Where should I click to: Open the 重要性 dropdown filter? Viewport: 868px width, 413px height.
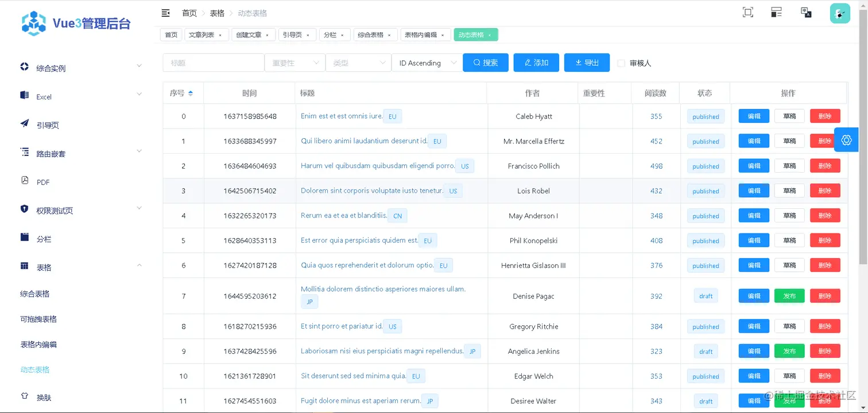pyautogui.click(x=294, y=63)
